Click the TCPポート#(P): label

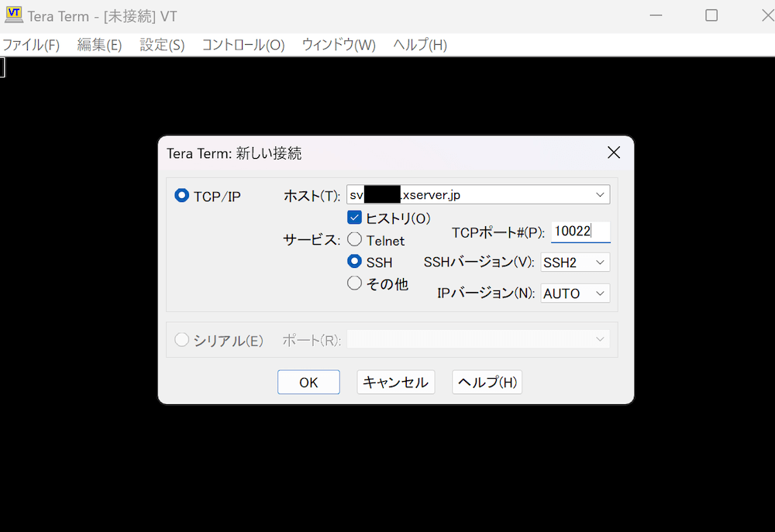pyautogui.click(x=498, y=232)
